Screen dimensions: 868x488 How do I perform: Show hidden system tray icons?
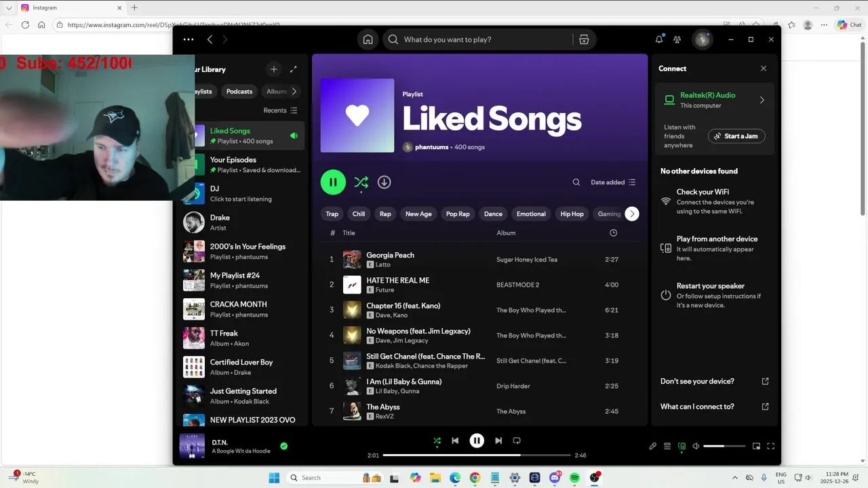click(x=735, y=478)
